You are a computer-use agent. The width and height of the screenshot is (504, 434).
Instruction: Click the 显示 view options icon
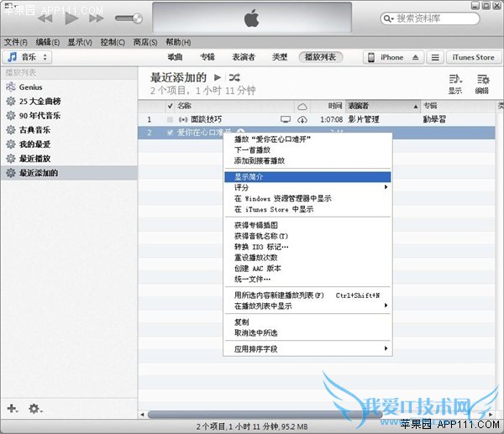tap(455, 84)
